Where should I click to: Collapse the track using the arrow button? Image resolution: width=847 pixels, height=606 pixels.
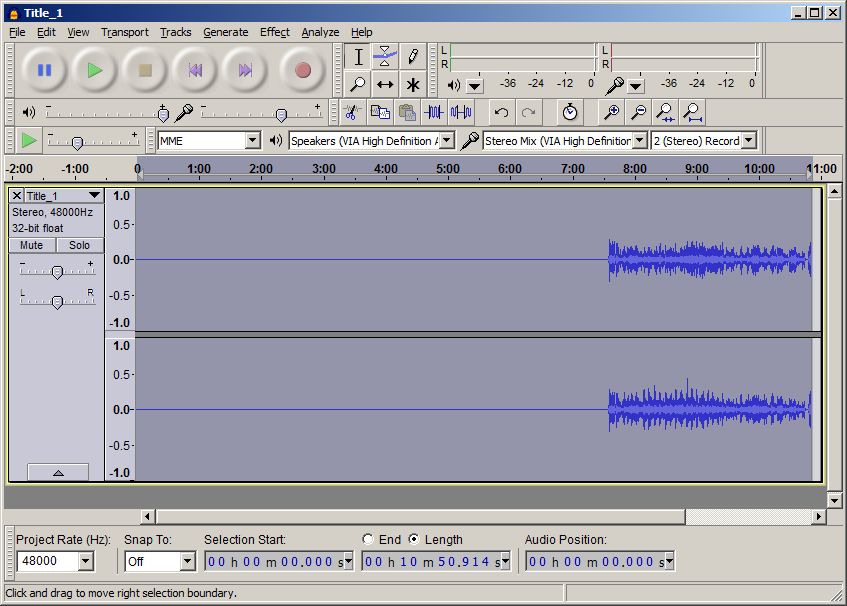tap(57, 472)
